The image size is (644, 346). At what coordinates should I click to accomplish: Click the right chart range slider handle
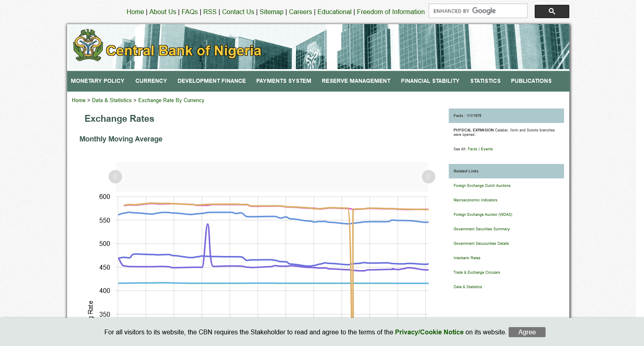click(x=428, y=177)
